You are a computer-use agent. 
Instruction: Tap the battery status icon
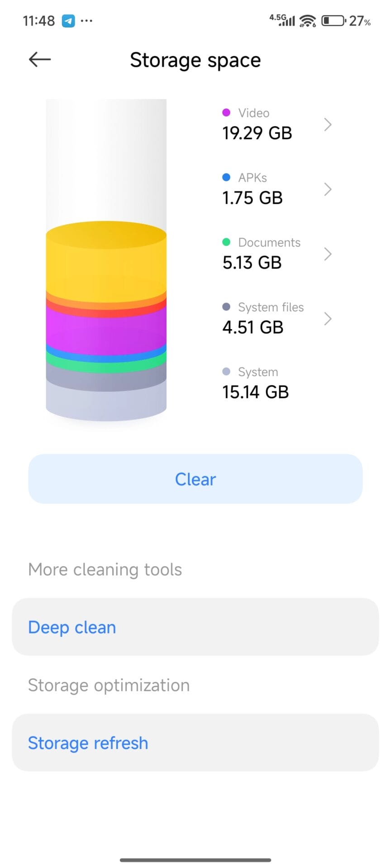coord(333,21)
